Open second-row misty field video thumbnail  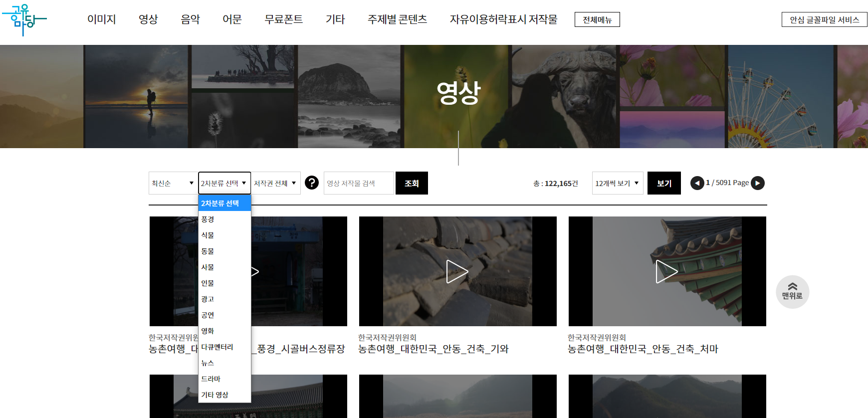(x=458, y=396)
